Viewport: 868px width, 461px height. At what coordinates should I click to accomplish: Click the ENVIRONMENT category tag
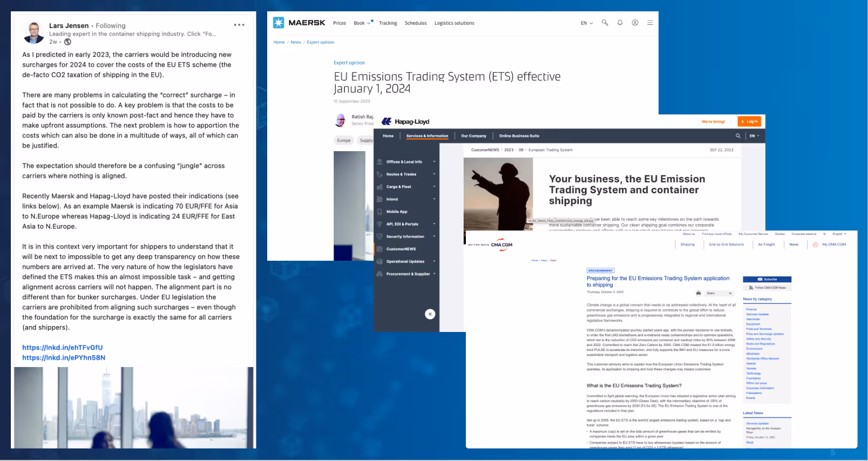(600, 270)
